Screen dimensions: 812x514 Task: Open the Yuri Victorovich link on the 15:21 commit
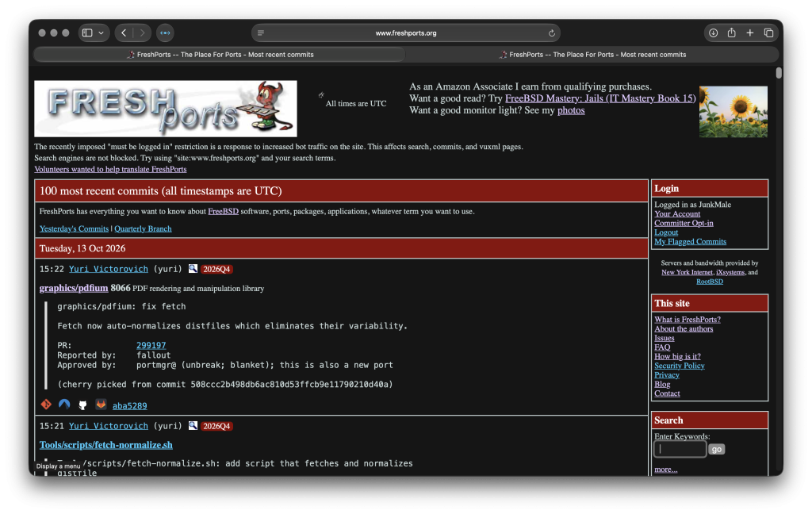tap(108, 426)
